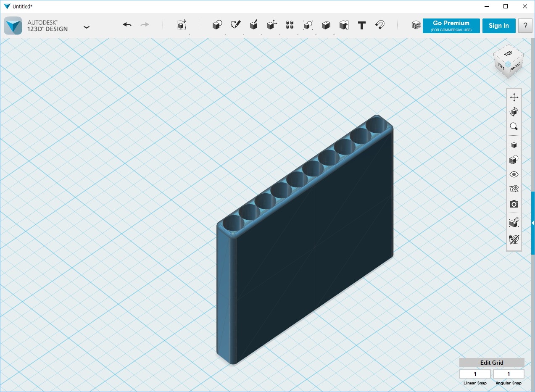Click the Edit Grid button
The image size is (535, 392).
(x=492, y=363)
